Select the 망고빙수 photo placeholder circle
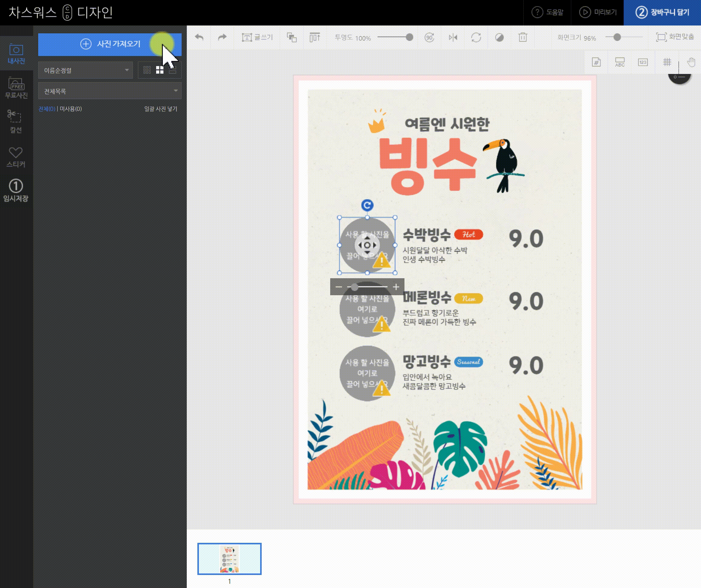Image resolution: width=701 pixels, height=588 pixels. (x=367, y=373)
